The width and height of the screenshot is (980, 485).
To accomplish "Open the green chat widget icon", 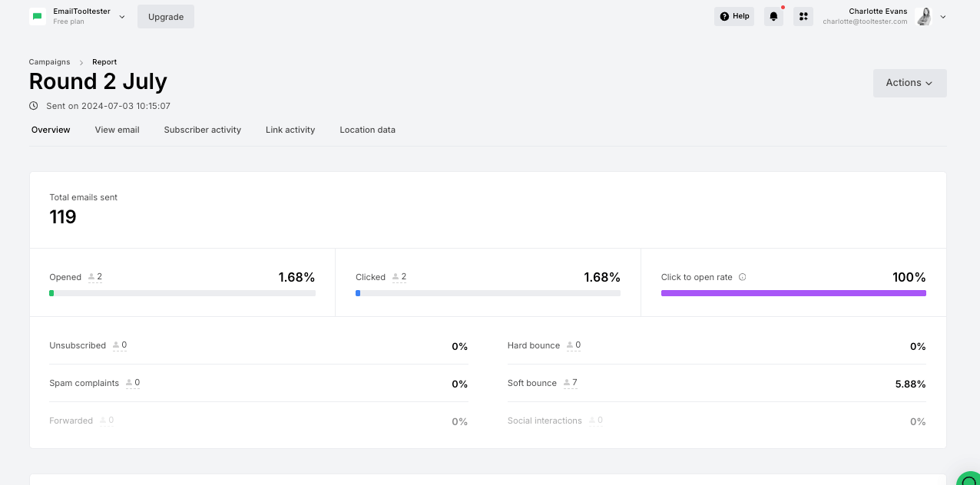I will tap(969, 480).
